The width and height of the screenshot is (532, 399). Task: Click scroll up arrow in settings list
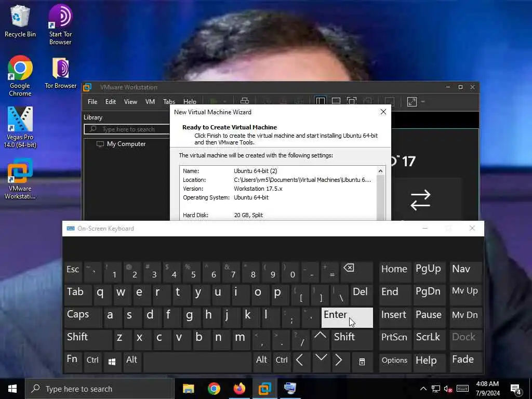click(380, 171)
